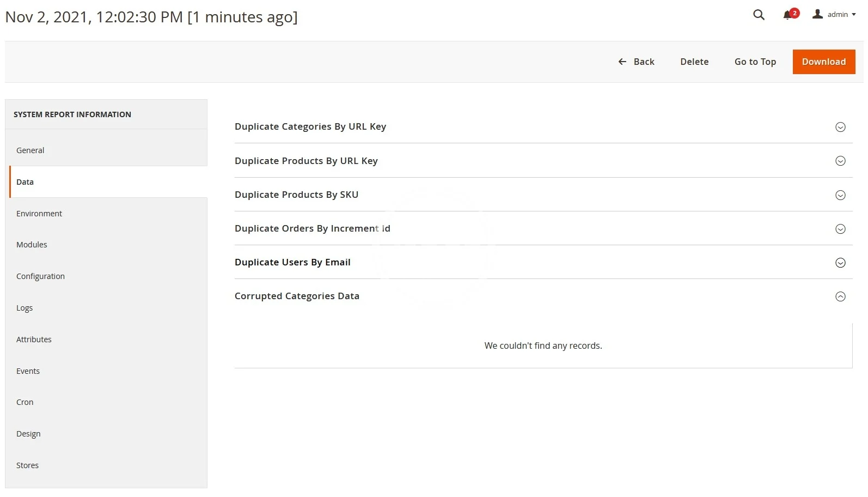Viewport: 868px width, 497px height.
Task: Expand Duplicate Products By URL Key chevron
Action: pyautogui.click(x=840, y=161)
